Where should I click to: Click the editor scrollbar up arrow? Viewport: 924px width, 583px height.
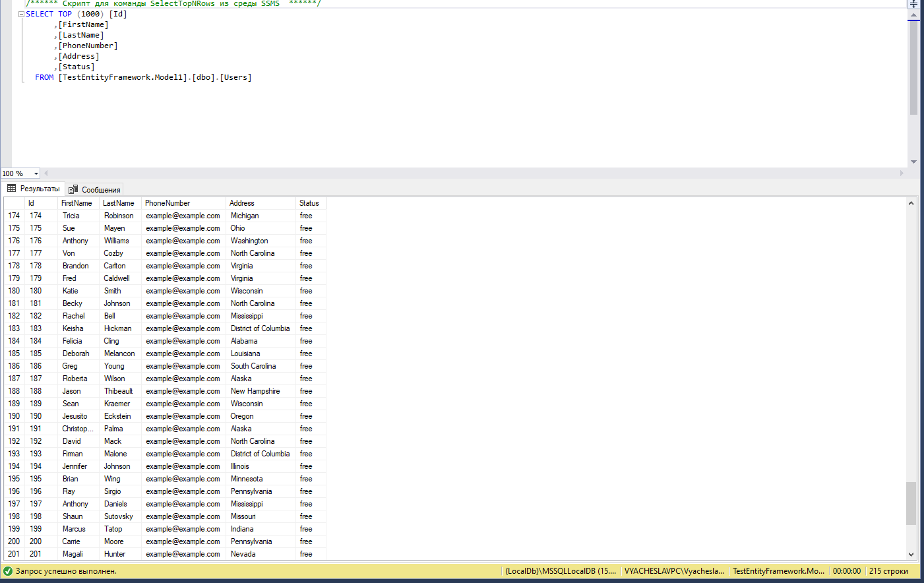click(x=913, y=15)
